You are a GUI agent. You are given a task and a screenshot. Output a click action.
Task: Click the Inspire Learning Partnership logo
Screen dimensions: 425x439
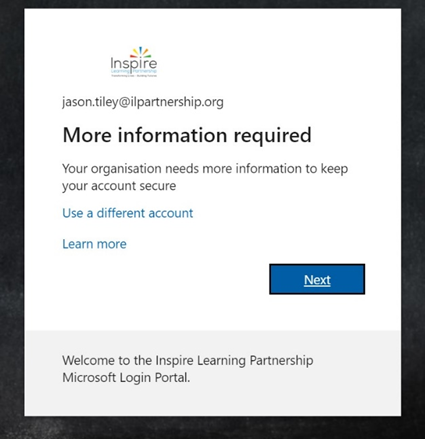point(134,62)
